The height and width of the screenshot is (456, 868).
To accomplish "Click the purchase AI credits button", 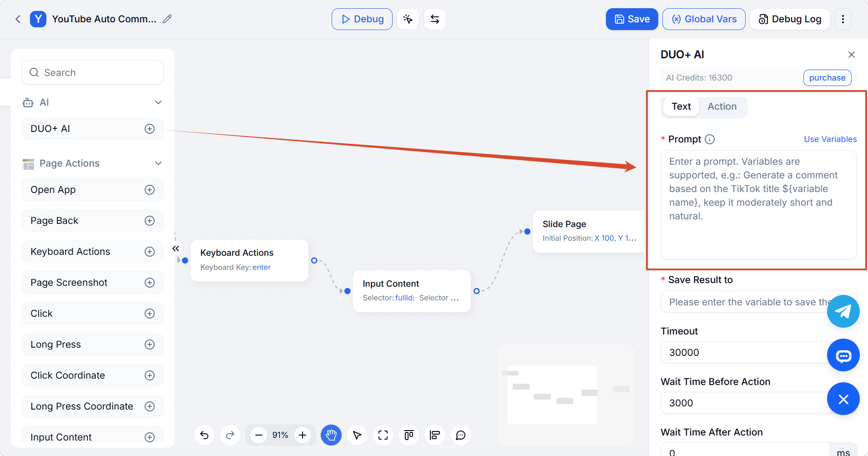I will click(827, 78).
